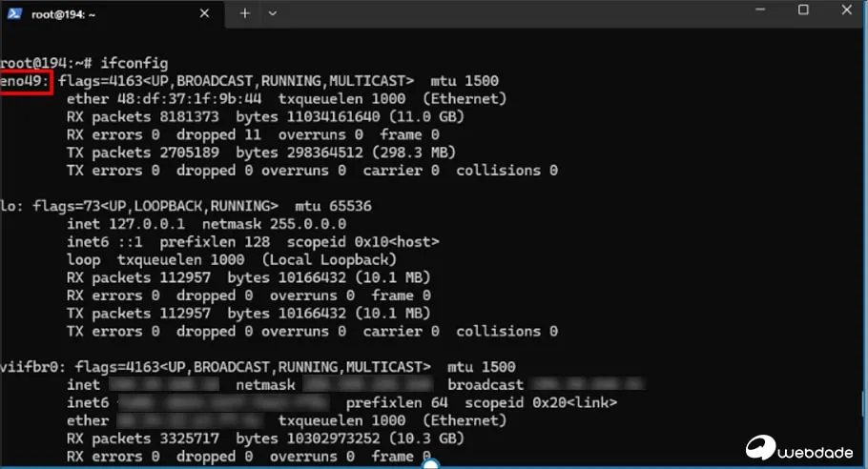Select the root@194: ~ tab
Screen dimensions: 868x469
95,13
